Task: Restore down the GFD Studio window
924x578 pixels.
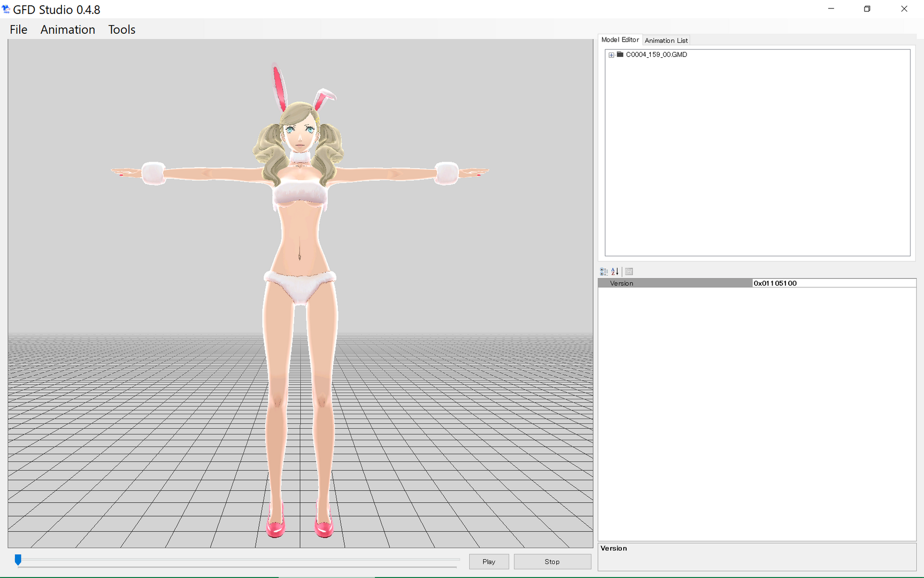Action: [867, 9]
